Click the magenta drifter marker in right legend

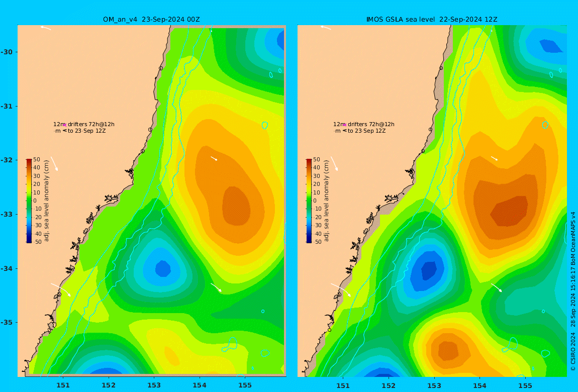point(345,125)
